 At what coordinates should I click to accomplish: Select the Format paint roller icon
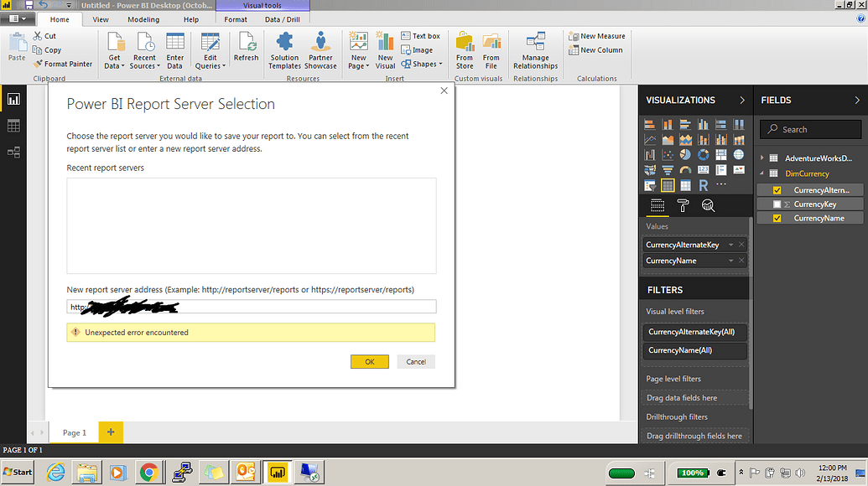click(683, 206)
